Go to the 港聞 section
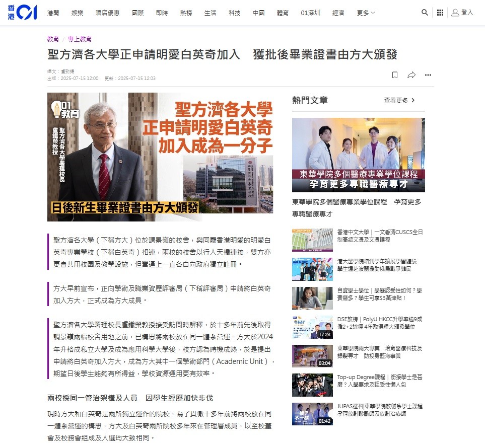Image resolution: width=485 pixels, height=448 pixels. (53, 13)
